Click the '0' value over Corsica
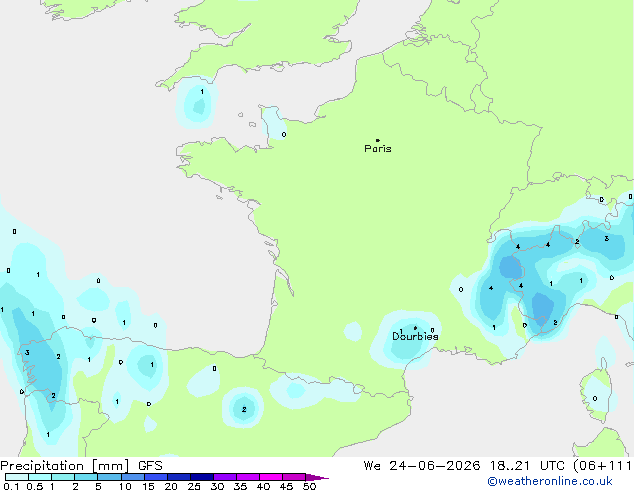The height and width of the screenshot is (490, 634). tap(595, 399)
